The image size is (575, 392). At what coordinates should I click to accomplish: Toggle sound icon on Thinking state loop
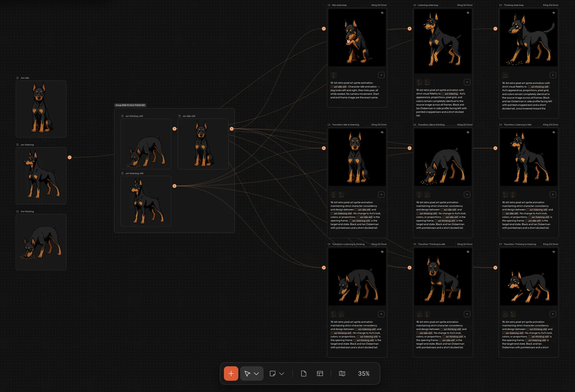(x=554, y=13)
